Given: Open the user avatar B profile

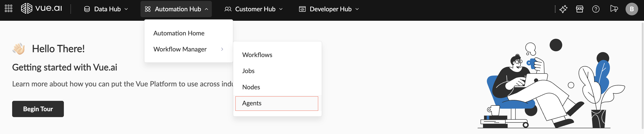Looking at the screenshot, I should (x=631, y=9).
